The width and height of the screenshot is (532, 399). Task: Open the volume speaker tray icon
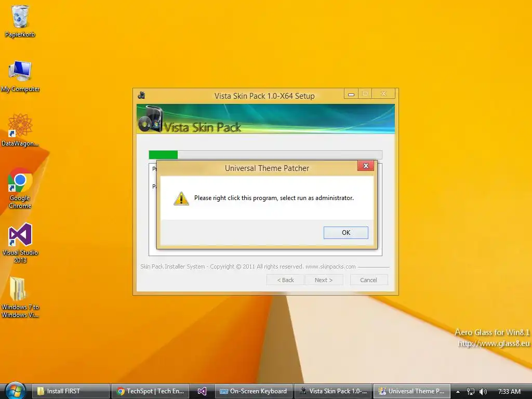[x=483, y=392]
